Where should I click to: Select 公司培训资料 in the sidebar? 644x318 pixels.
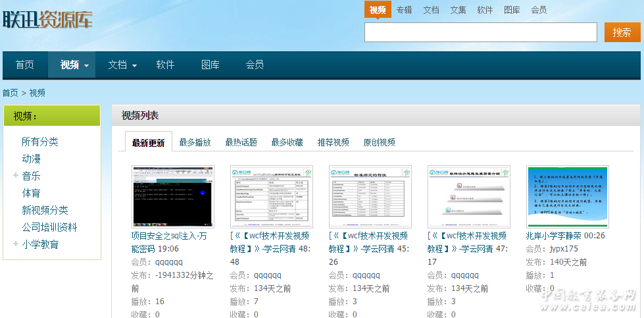pyautogui.click(x=49, y=227)
